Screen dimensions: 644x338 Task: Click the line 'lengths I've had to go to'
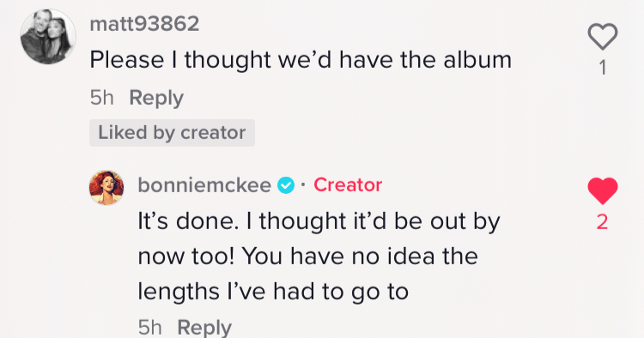tap(273, 292)
